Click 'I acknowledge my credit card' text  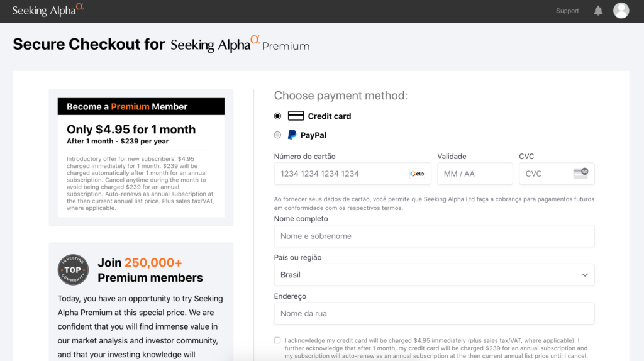pyautogui.click(x=436, y=348)
